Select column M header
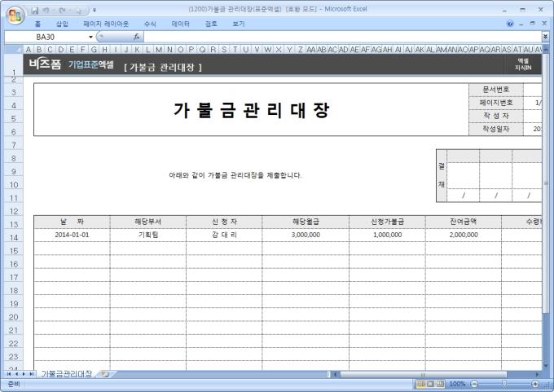Screen dimensions: 554x392 coord(159,49)
